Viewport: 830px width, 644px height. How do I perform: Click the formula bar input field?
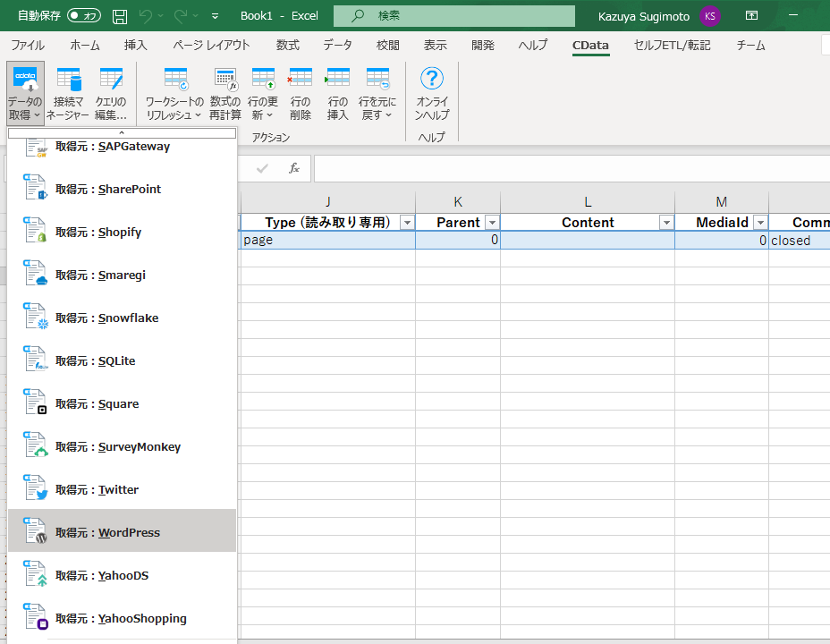click(x=572, y=168)
